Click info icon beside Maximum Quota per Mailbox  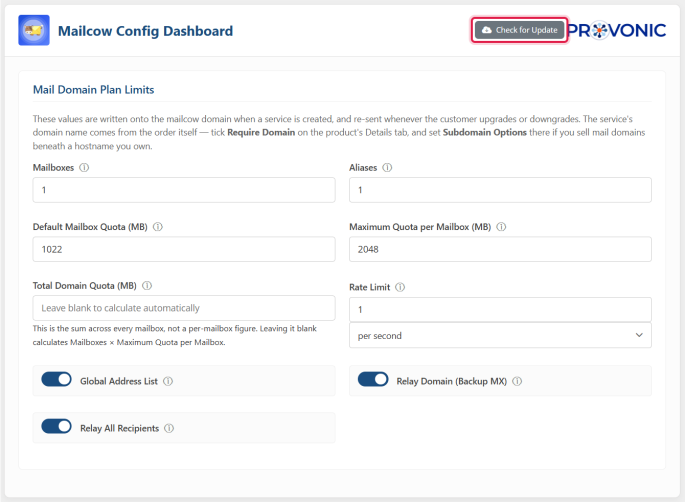coord(501,227)
